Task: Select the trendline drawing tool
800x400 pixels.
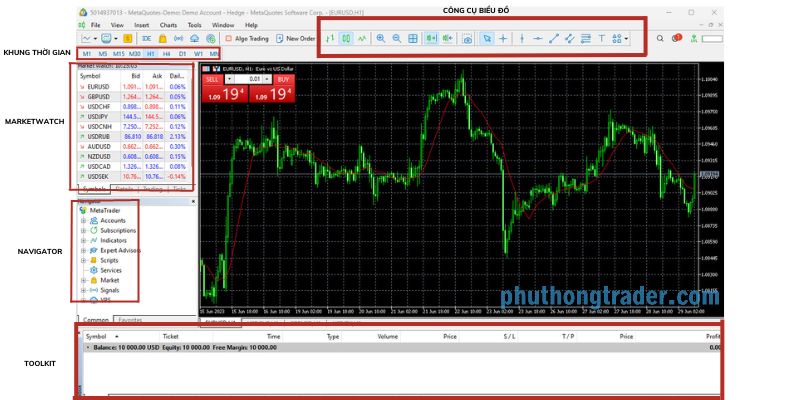Action: coord(554,38)
